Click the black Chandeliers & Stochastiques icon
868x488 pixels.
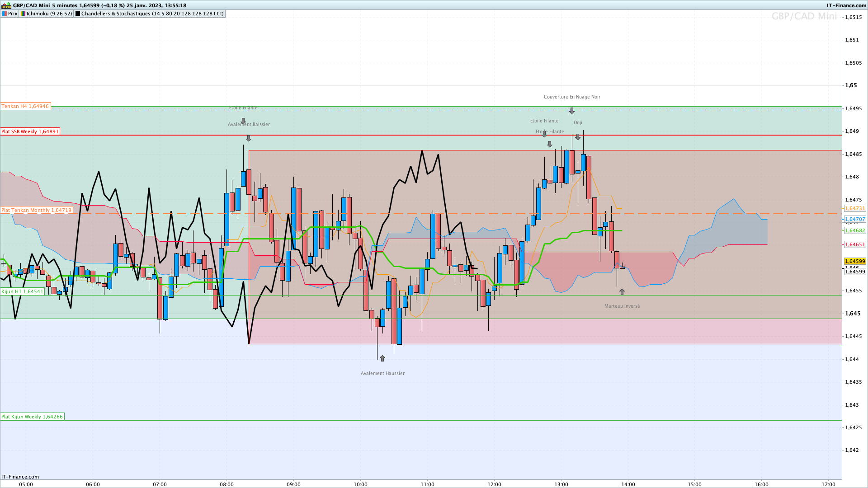(x=78, y=14)
